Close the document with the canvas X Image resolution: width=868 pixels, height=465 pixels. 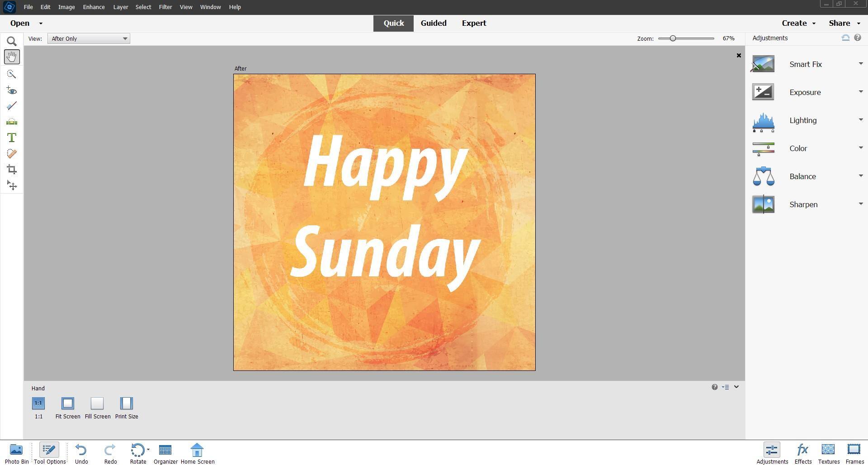coord(739,56)
